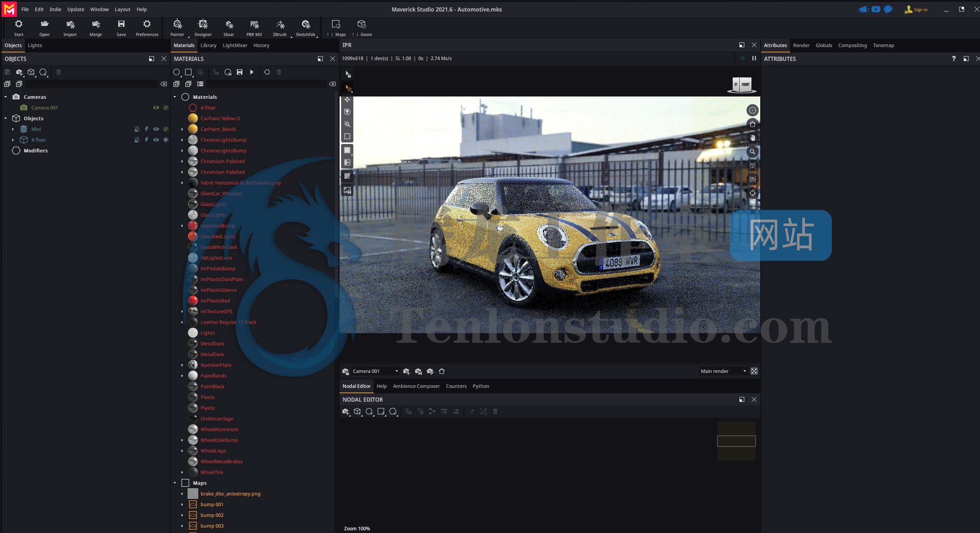
Task: Collapse the Materials tree group
Action: click(175, 97)
